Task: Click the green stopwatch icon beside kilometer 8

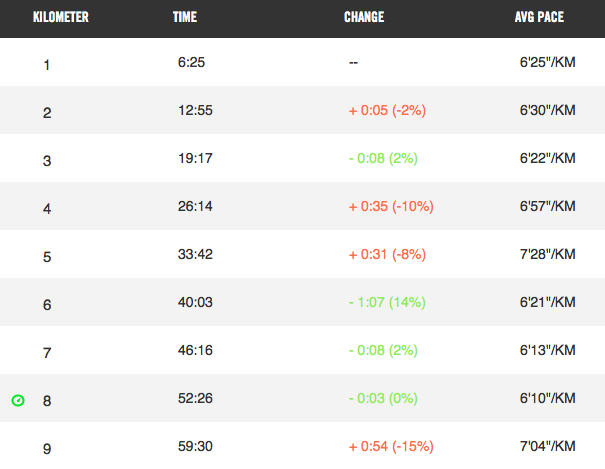Action: point(18,400)
